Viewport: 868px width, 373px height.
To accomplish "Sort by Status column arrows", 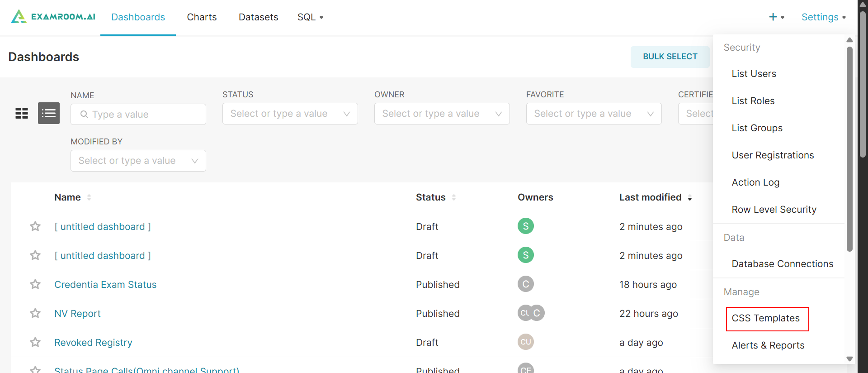I will [x=453, y=197].
